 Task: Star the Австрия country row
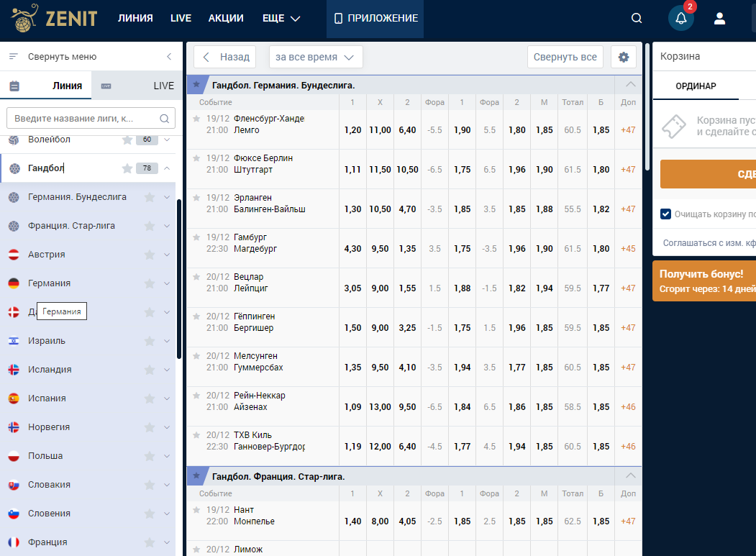(150, 254)
